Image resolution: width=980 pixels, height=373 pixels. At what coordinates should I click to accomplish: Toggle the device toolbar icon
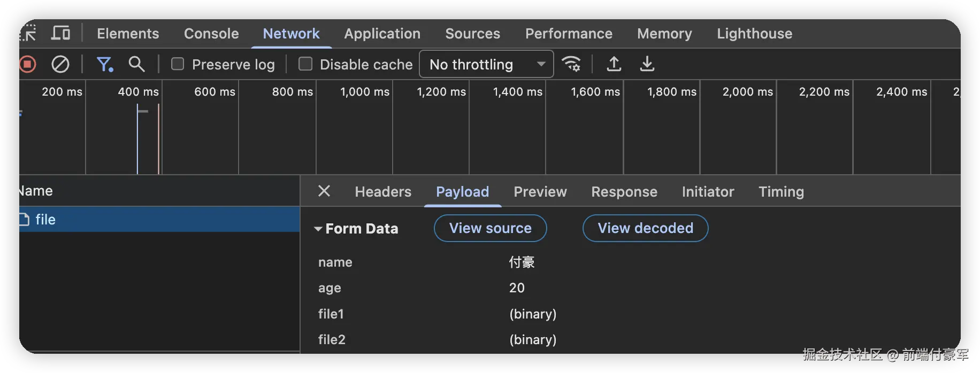60,33
